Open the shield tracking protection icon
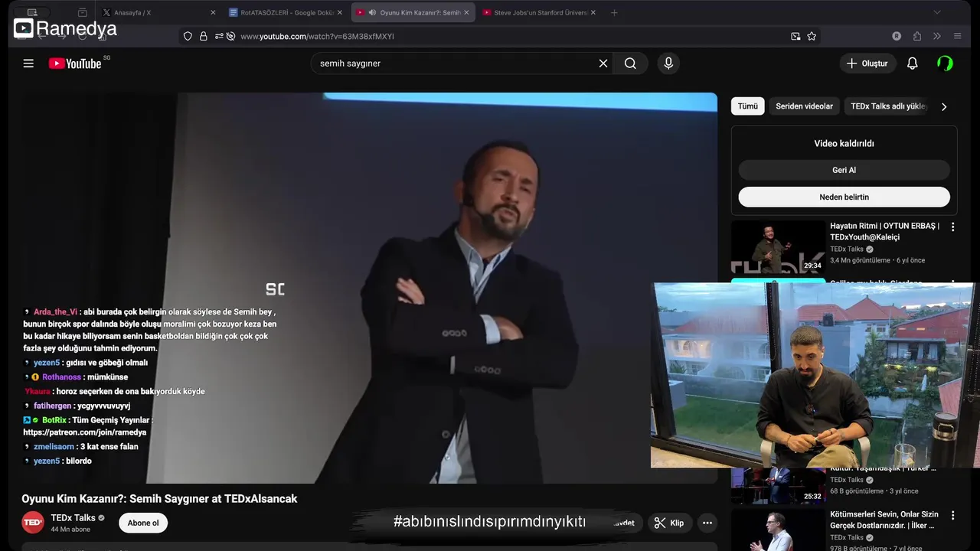 188,36
